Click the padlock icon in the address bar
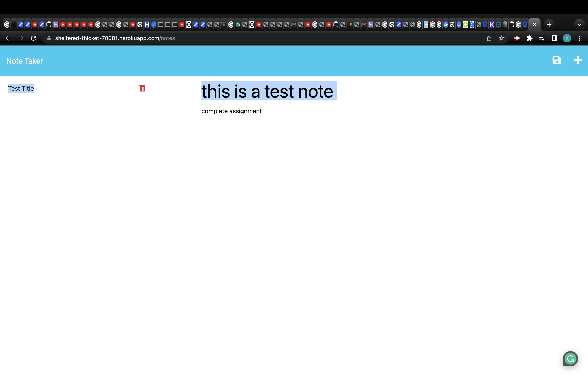 (x=49, y=38)
